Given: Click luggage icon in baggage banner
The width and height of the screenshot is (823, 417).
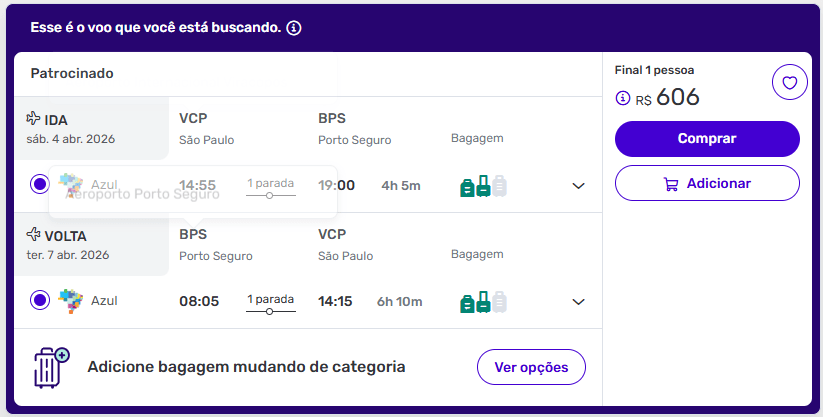Looking at the screenshot, I should (51, 367).
